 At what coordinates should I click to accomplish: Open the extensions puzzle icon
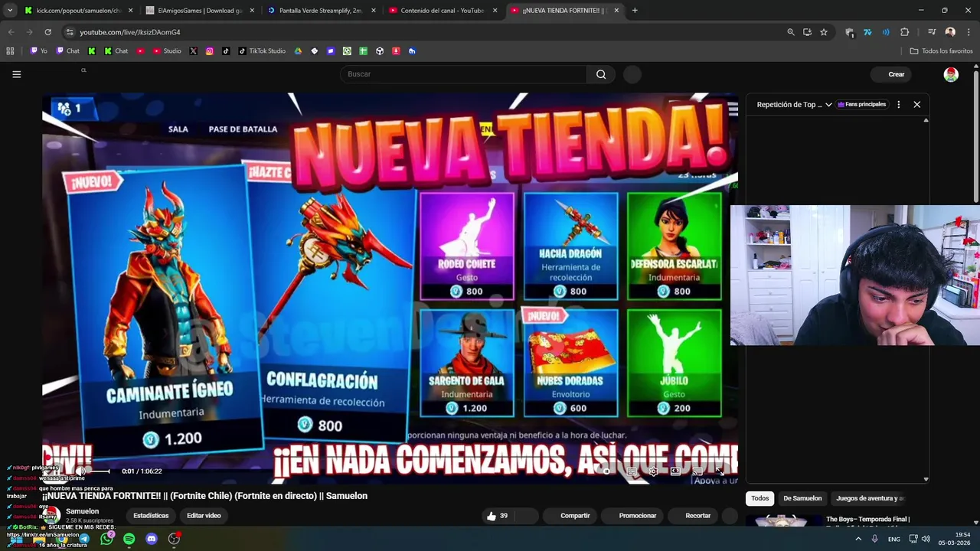pos(905,32)
